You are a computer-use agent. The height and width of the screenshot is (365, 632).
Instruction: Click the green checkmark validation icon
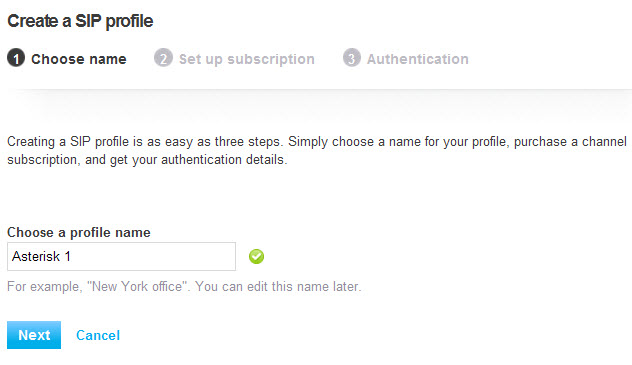[256, 256]
